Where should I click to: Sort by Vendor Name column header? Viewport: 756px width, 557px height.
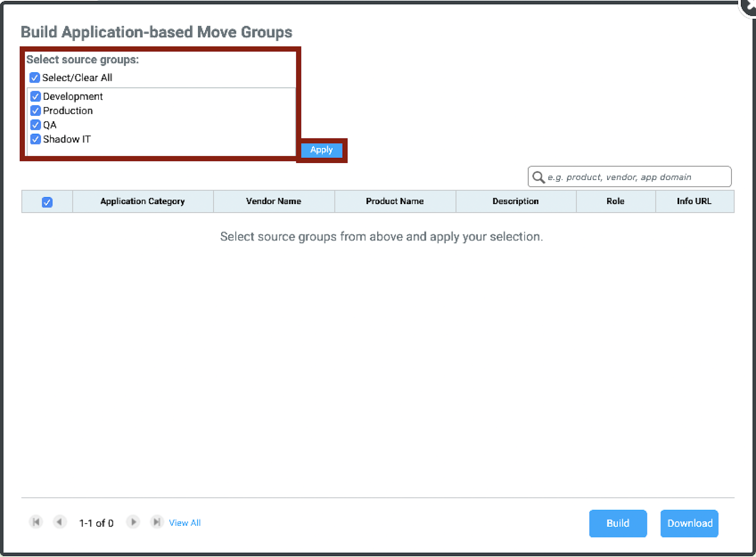point(274,201)
